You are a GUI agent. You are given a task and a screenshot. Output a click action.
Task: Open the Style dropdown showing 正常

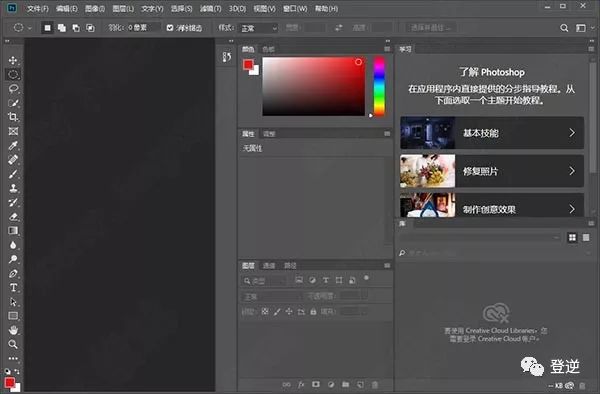[x=258, y=28]
